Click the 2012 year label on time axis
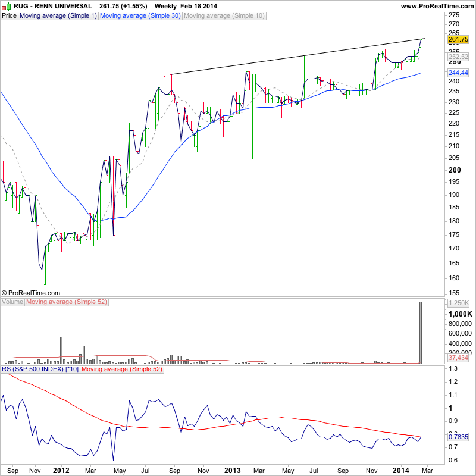476x476 pixels. 61,471
